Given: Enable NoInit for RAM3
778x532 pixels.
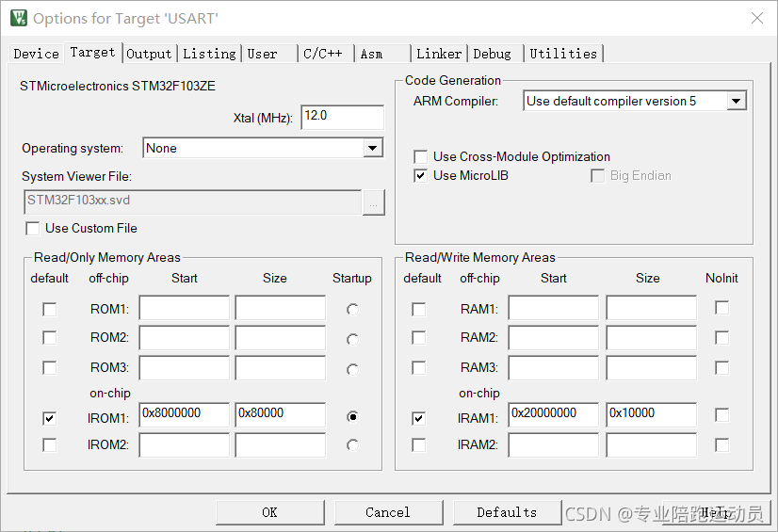Looking at the screenshot, I should pyautogui.click(x=721, y=368).
